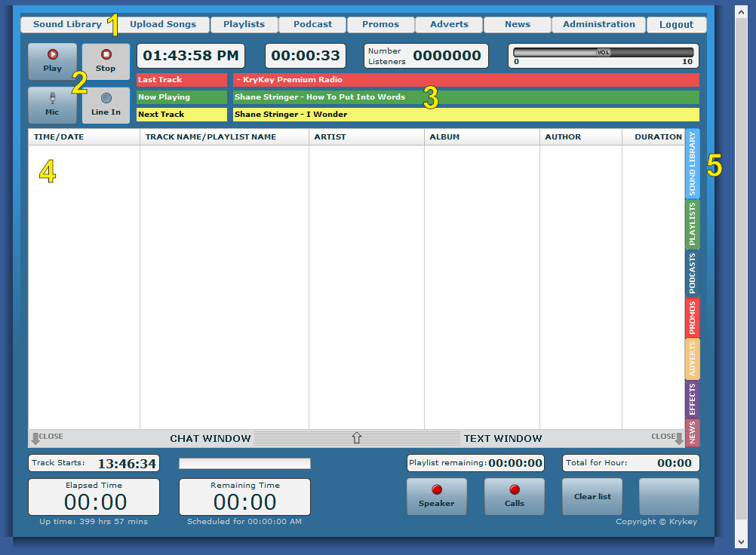756x555 pixels.
Task: Switch to Line In source
Action: 106,105
